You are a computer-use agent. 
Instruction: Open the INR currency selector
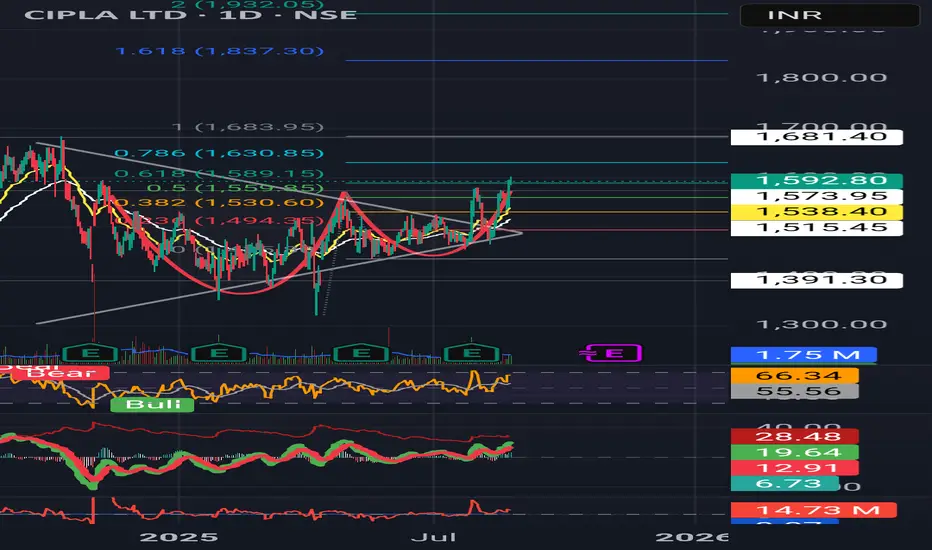click(x=829, y=15)
